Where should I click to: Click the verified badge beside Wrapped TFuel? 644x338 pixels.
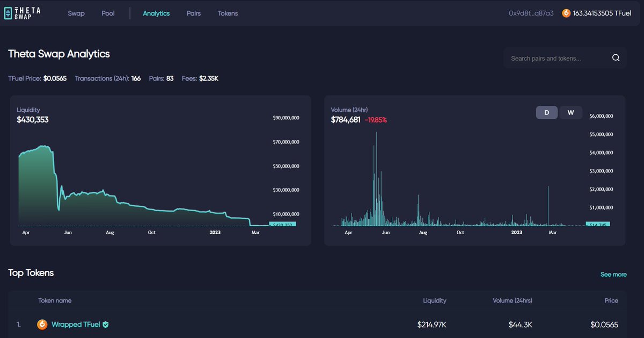106,325
